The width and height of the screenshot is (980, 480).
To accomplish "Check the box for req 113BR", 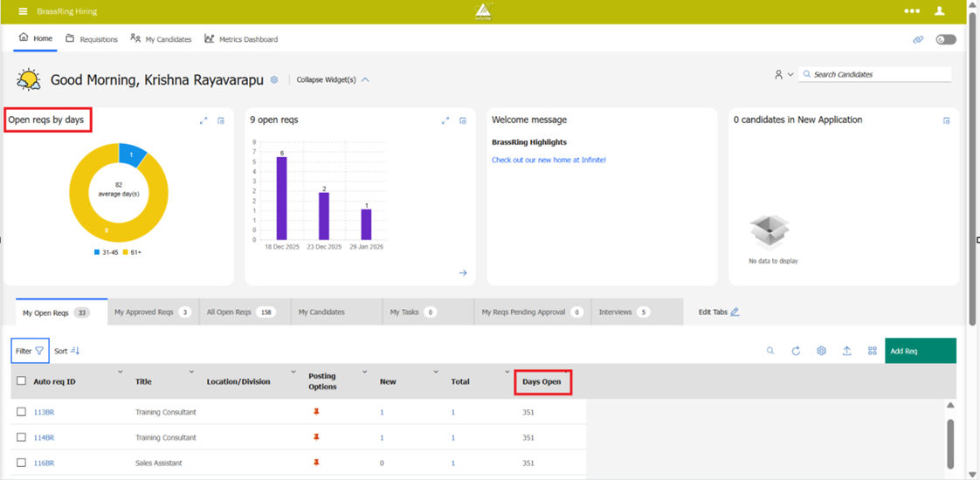I will point(22,412).
